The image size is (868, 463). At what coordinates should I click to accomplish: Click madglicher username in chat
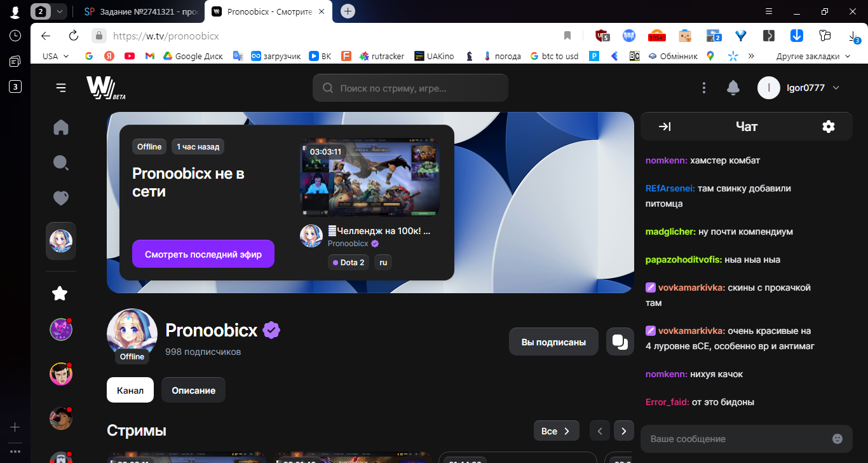pyautogui.click(x=671, y=231)
